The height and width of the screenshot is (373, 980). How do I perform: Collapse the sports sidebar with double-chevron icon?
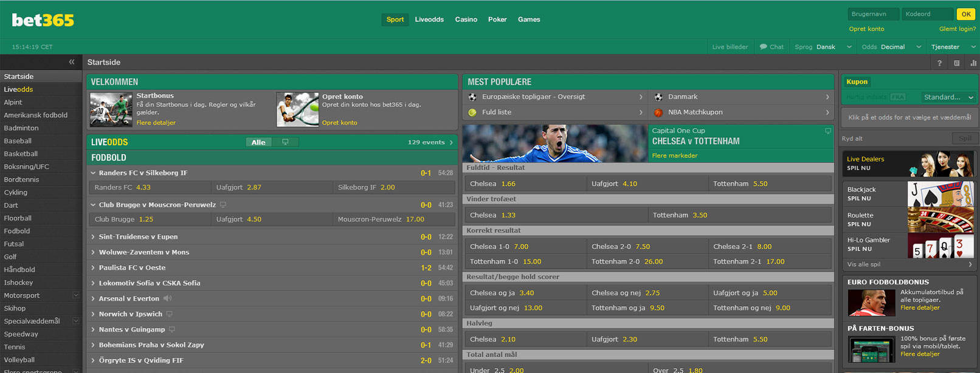pos(72,62)
